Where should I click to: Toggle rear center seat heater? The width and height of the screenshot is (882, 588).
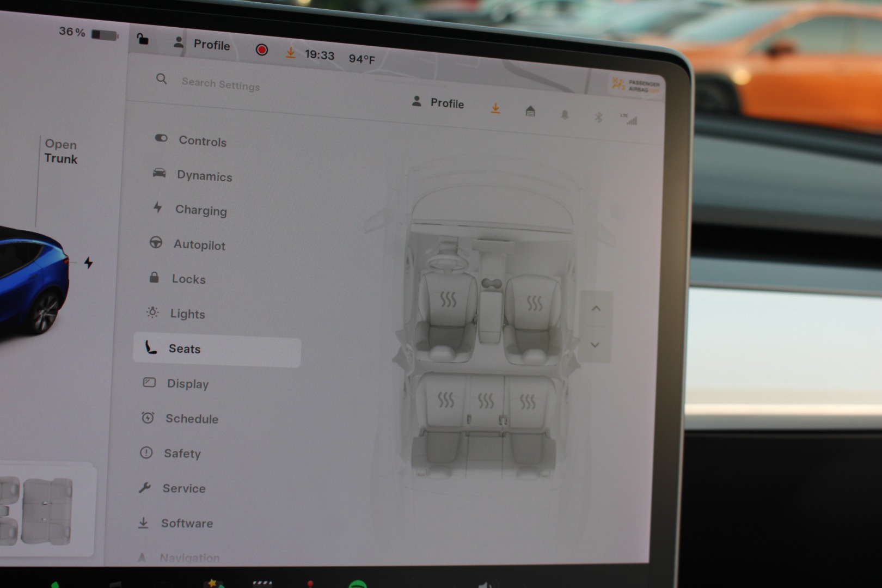486,402
